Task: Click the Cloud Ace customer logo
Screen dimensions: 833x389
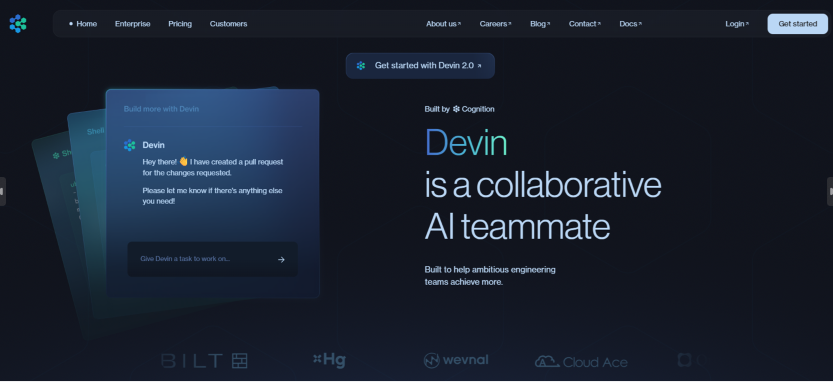Action: pos(581,362)
